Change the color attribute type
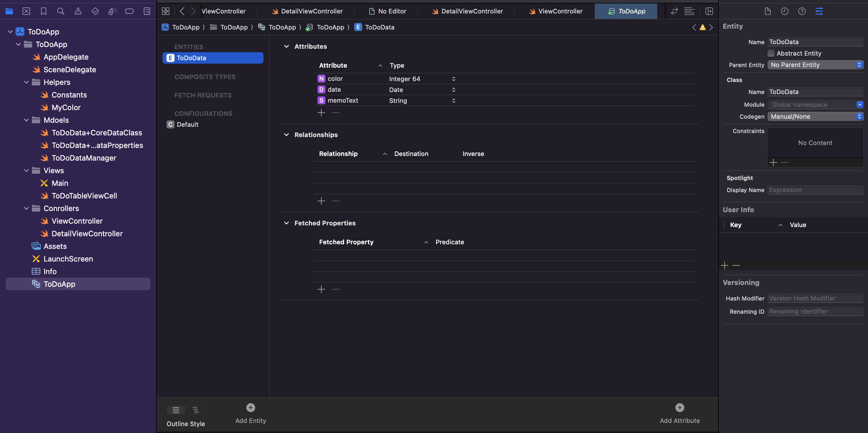 tap(422, 79)
